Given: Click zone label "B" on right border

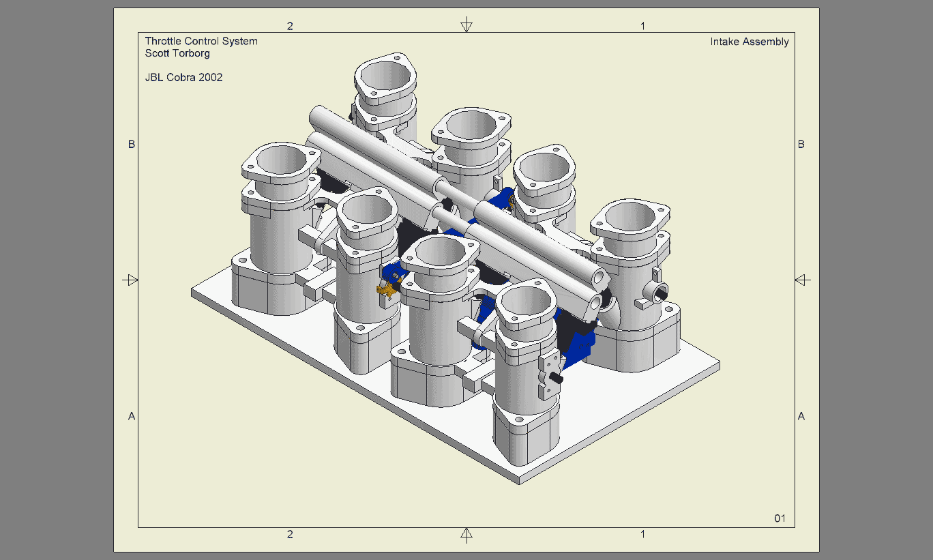Looking at the screenshot, I should click(801, 144).
